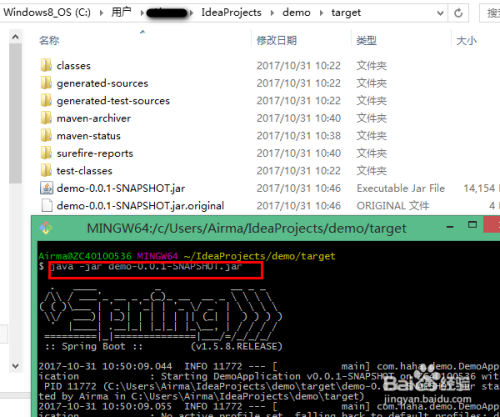Select maven-archiver folder name

[x=94, y=118]
